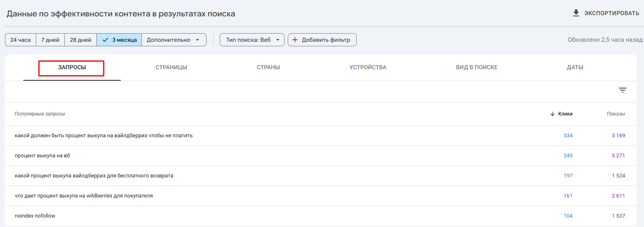The width and height of the screenshot is (644, 227).
Task: Click the Экспортировать button label
Action: tap(612, 13)
